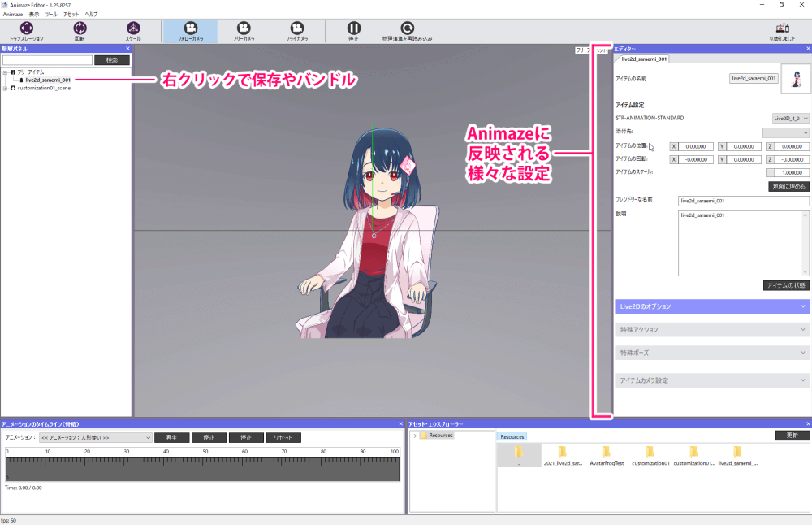Switch to フォローカメラ follow camera
812x525 pixels.
[x=191, y=31]
